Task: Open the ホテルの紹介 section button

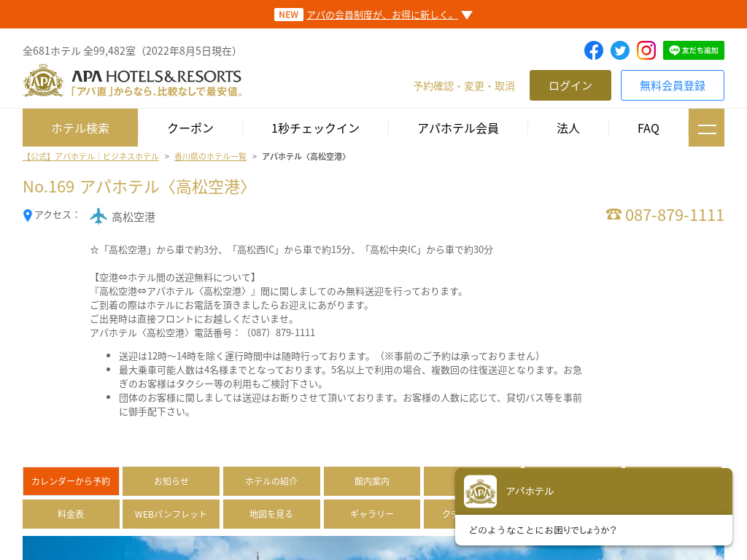Action: tap(271, 481)
